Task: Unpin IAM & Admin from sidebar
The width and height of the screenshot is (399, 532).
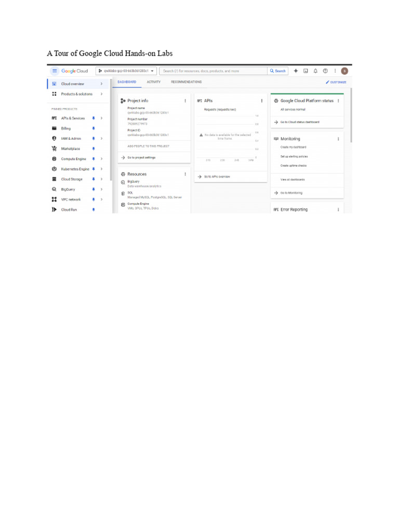Action: tap(94, 138)
